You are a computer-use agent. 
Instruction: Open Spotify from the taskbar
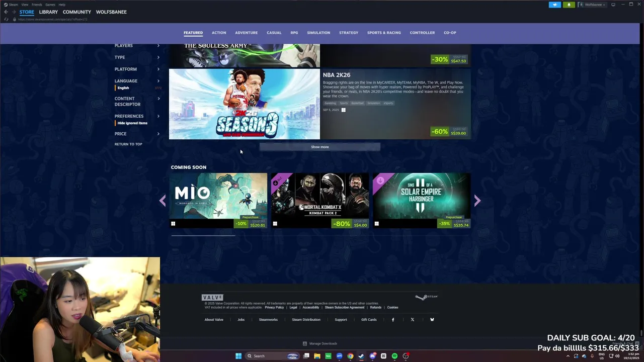tap(394, 356)
